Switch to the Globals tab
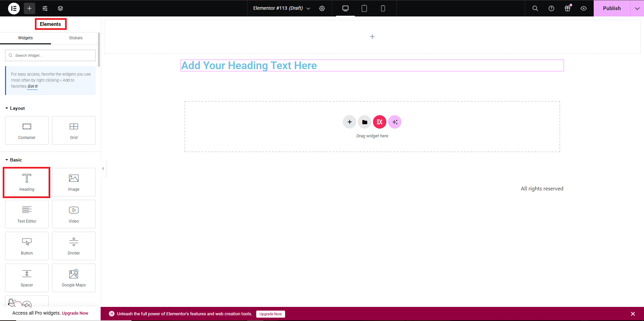The image size is (644, 321). coord(76,38)
